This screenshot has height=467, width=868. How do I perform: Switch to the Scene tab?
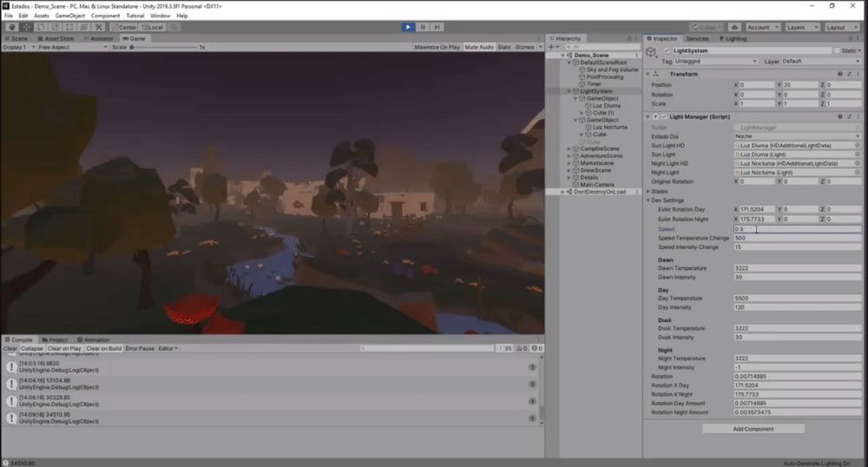(x=16, y=38)
